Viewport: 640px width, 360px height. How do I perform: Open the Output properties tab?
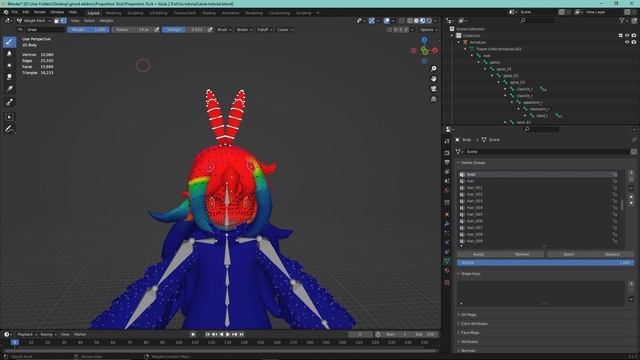point(447,162)
